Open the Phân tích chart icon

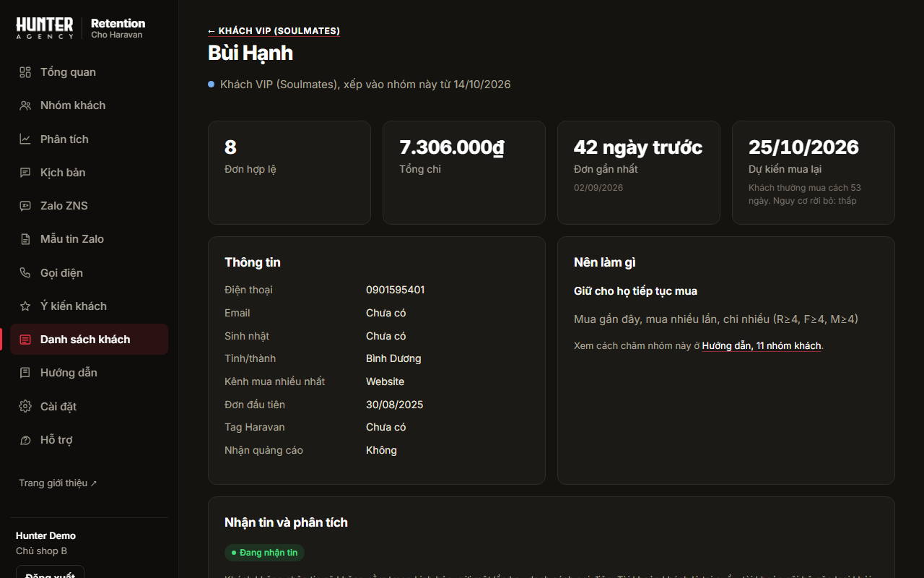tap(25, 139)
